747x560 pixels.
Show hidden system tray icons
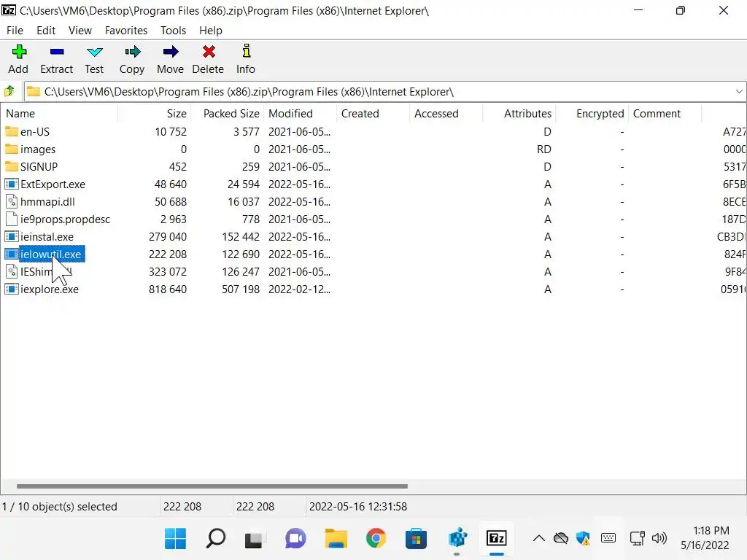(539, 539)
